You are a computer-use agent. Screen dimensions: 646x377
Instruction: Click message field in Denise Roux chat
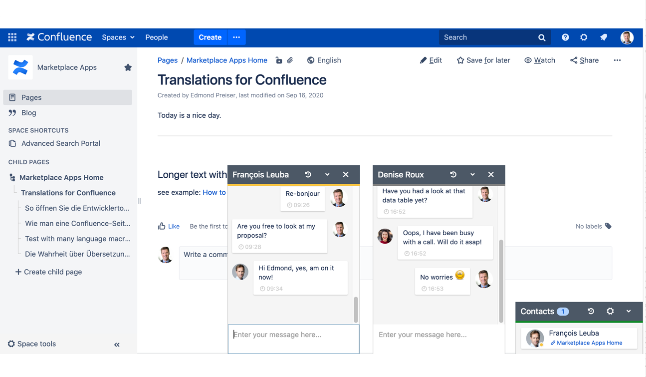(439, 339)
